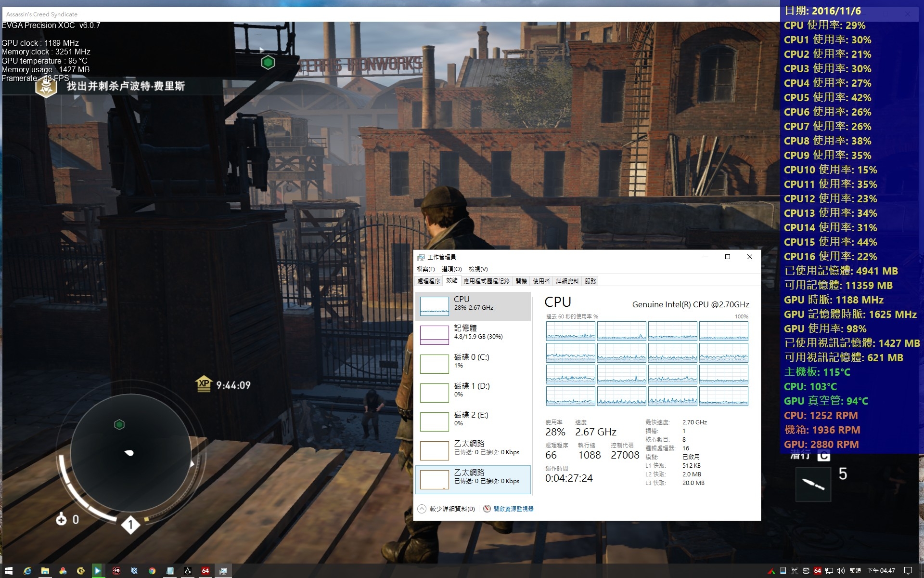Click 可用記憶體: 11359 MB reading
Viewport: 924px width, 578px height.
(838, 285)
